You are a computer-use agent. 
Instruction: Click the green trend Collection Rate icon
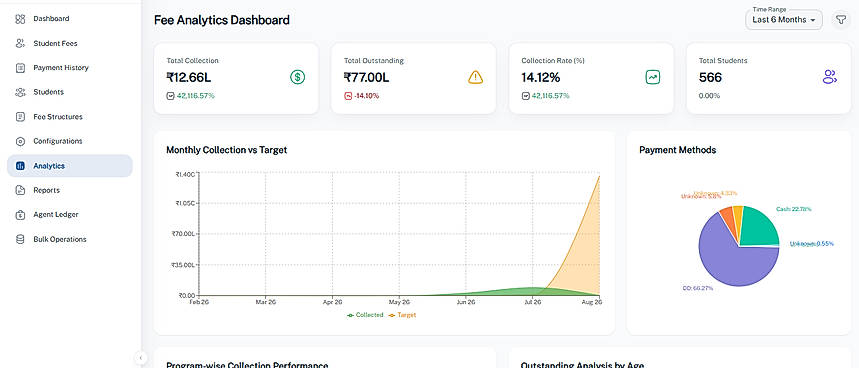tap(652, 78)
